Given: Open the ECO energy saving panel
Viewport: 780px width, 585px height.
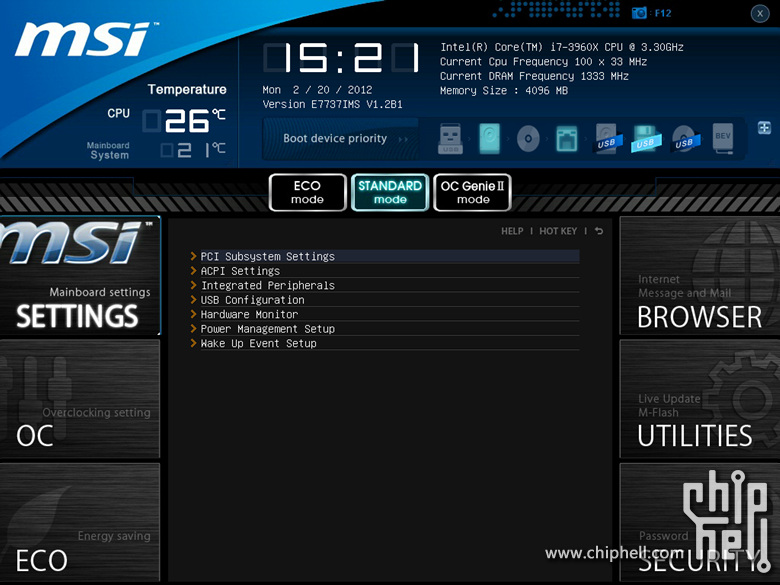Looking at the screenshot, I should (80, 522).
